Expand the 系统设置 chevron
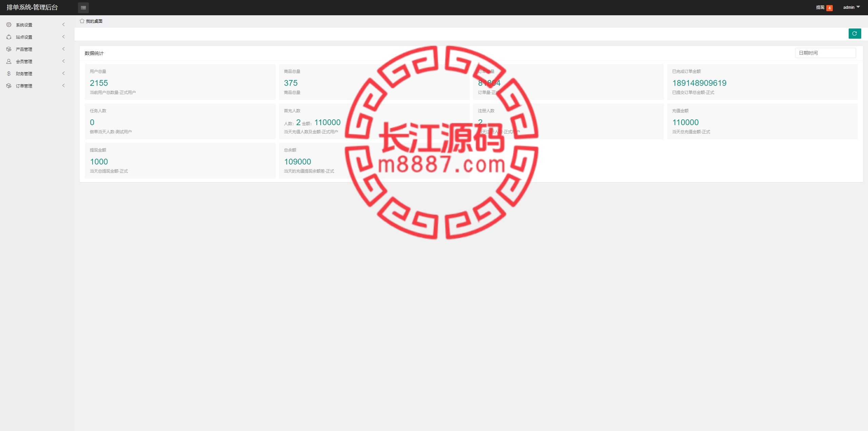Viewport: 868px width, 431px height. point(63,25)
